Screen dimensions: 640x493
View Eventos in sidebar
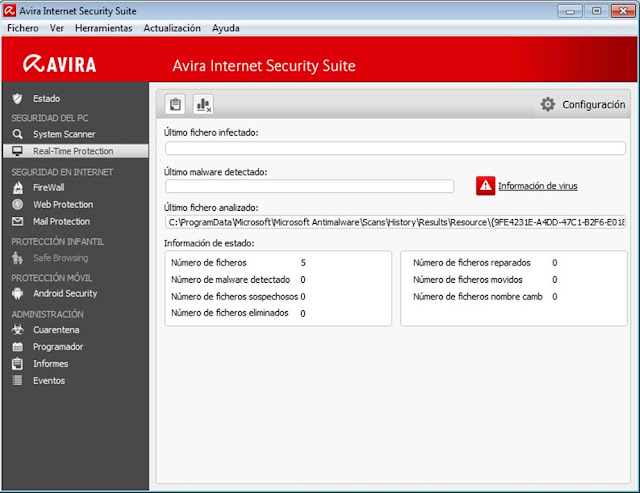pyautogui.click(x=49, y=380)
